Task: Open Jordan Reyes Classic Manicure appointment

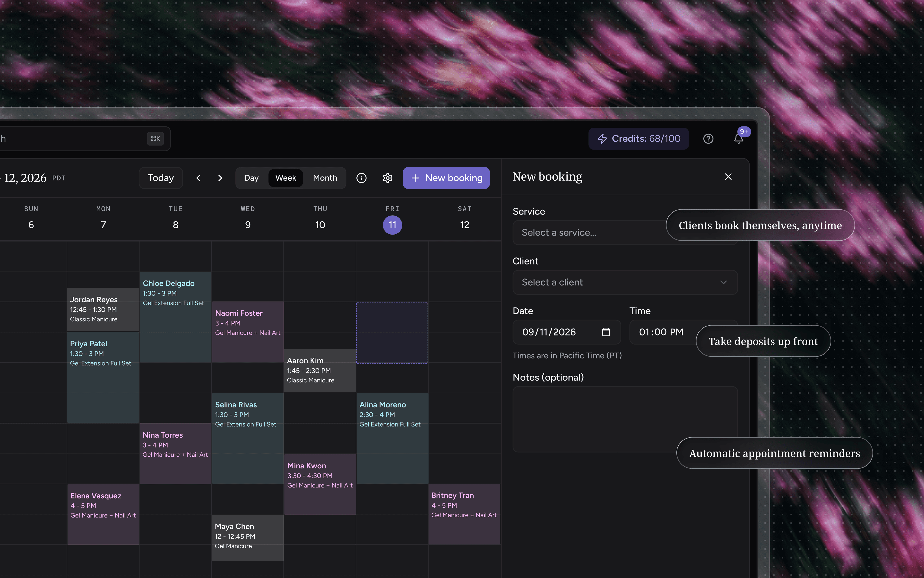Action: [103, 310]
